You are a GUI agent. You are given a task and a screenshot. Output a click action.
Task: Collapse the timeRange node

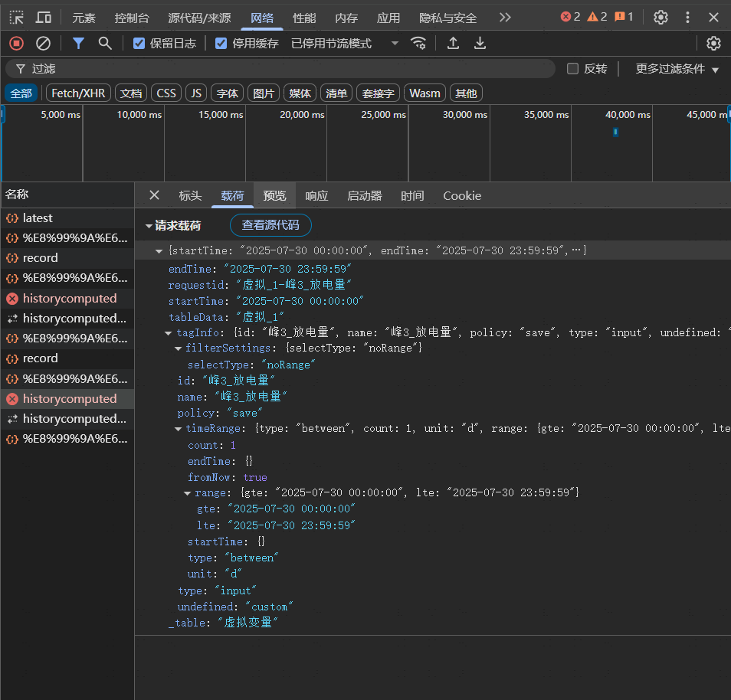pos(178,429)
